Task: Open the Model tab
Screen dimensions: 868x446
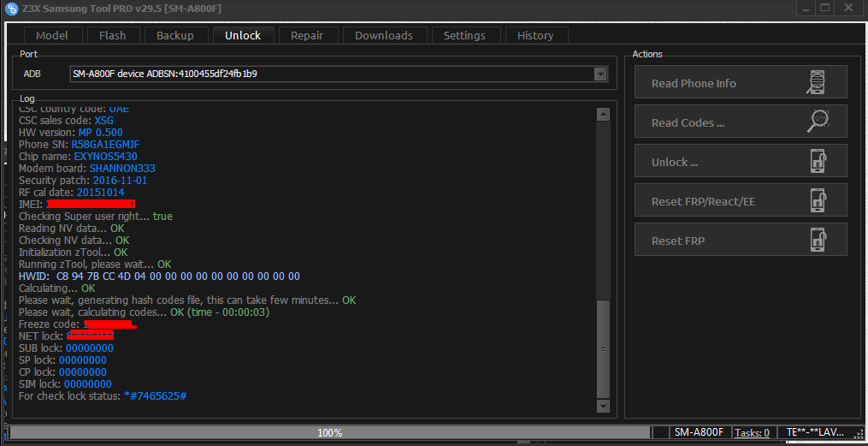Action: [52, 35]
